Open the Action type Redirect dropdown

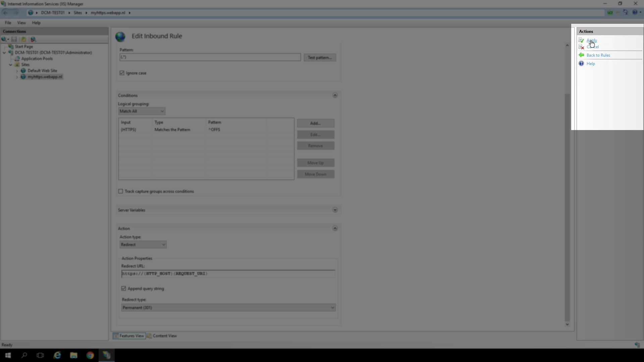click(143, 245)
